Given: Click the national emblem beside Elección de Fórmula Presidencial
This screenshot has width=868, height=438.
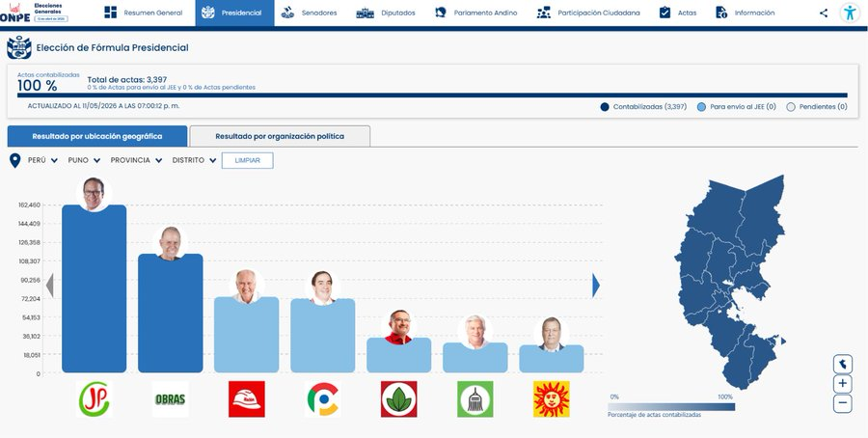Looking at the screenshot, I should 19,47.
